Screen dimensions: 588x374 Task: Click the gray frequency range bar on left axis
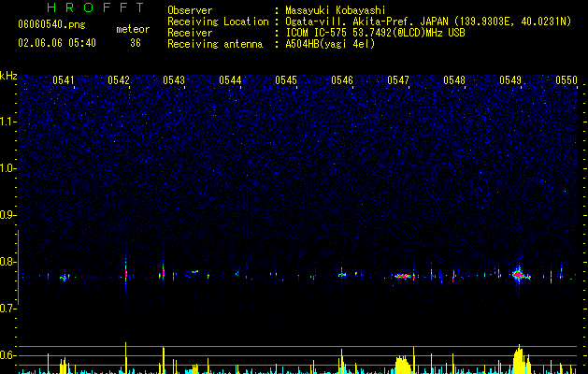pyautogui.click(x=18, y=266)
